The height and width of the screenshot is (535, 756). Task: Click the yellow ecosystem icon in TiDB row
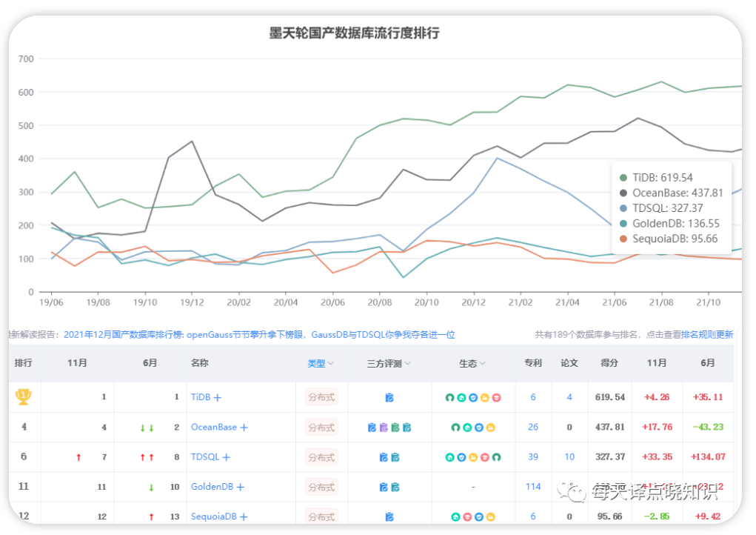point(484,397)
